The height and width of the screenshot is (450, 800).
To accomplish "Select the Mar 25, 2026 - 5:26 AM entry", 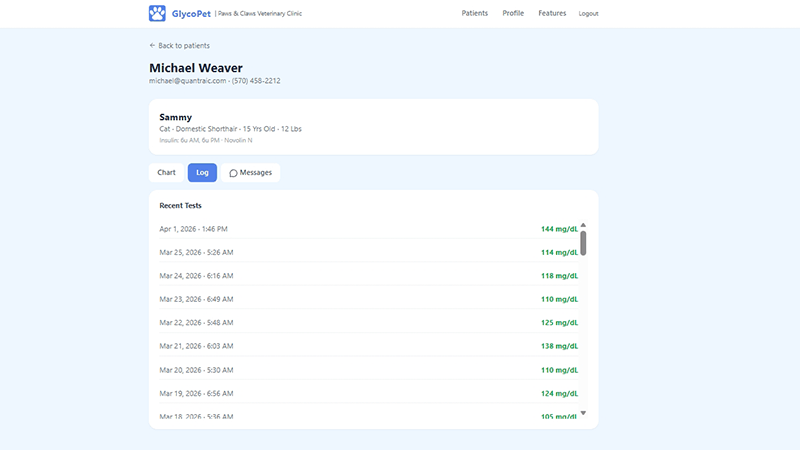I will click(368, 253).
